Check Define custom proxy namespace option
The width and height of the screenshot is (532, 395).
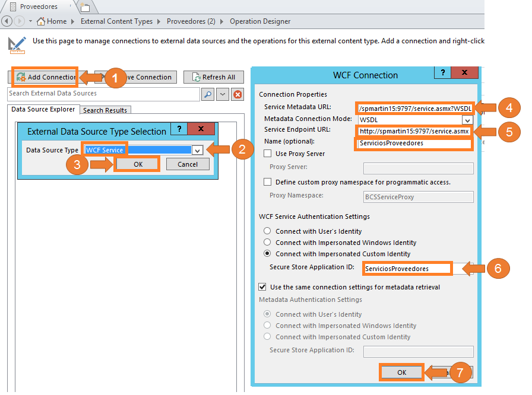pyautogui.click(x=268, y=182)
